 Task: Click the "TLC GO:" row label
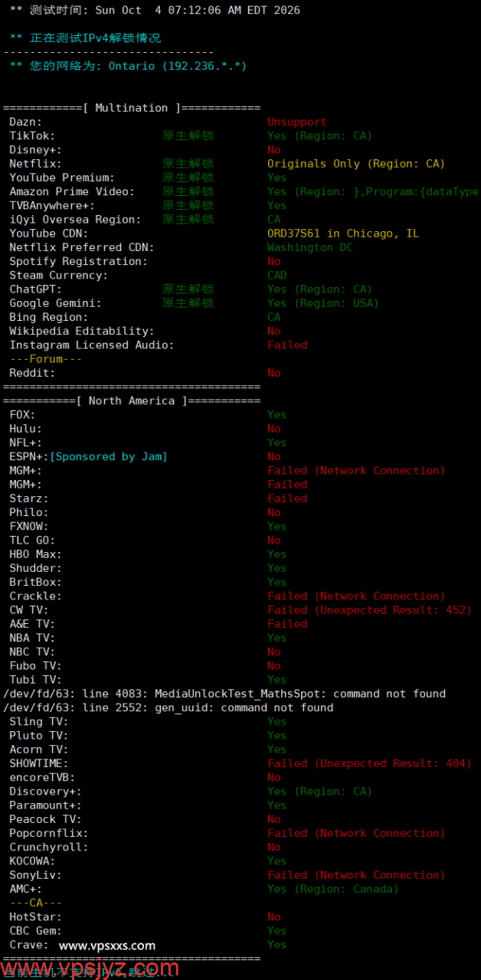[x=32, y=540]
